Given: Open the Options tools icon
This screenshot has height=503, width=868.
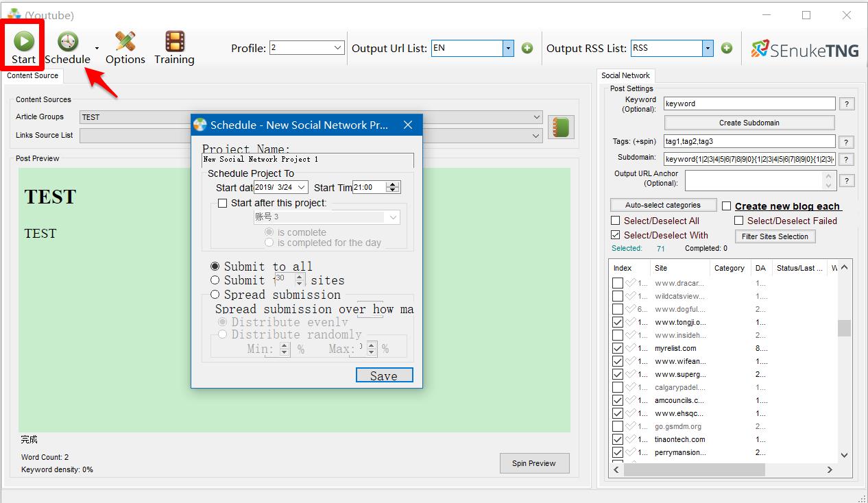Looking at the screenshot, I should point(125,41).
